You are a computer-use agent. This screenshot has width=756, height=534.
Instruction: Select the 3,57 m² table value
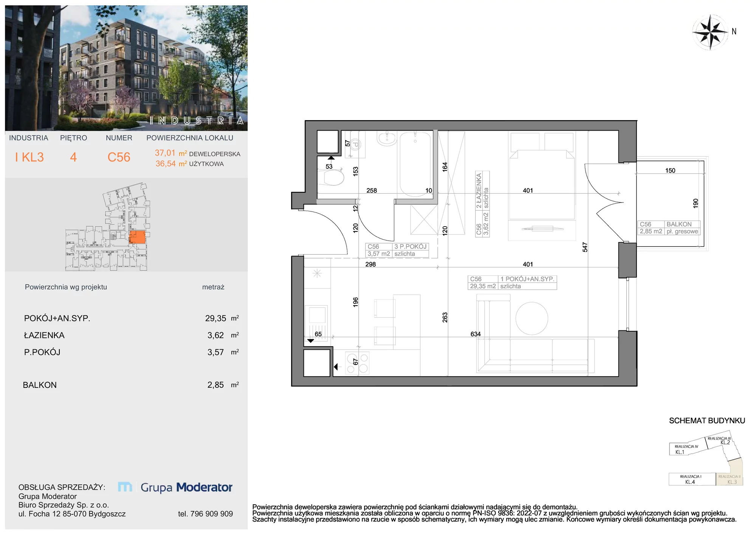pyautogui.click(x=223, y=352)
